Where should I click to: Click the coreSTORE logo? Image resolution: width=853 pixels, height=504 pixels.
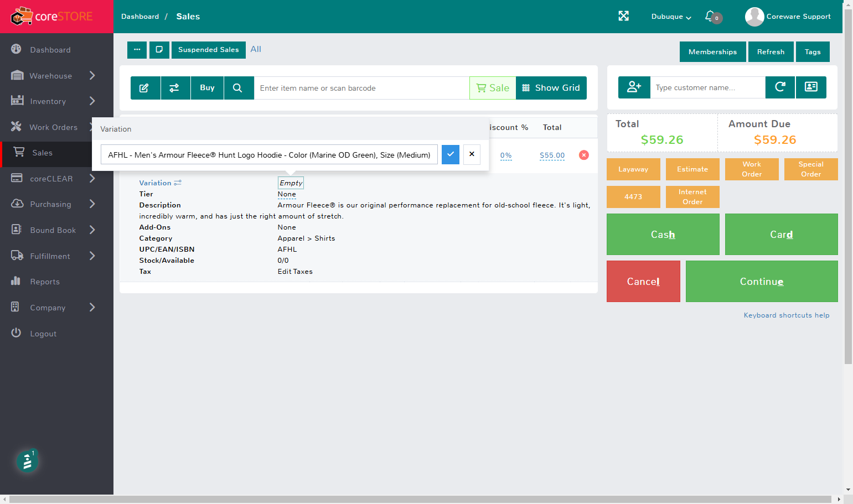pyautogui.click(x=51, y=17)
